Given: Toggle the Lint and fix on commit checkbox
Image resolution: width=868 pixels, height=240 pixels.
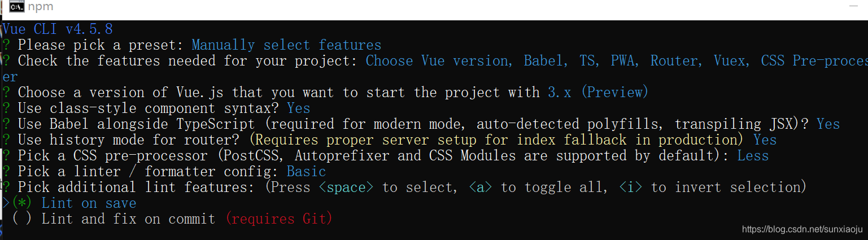Looking at the screenshot, I should [x=21, y=219].
